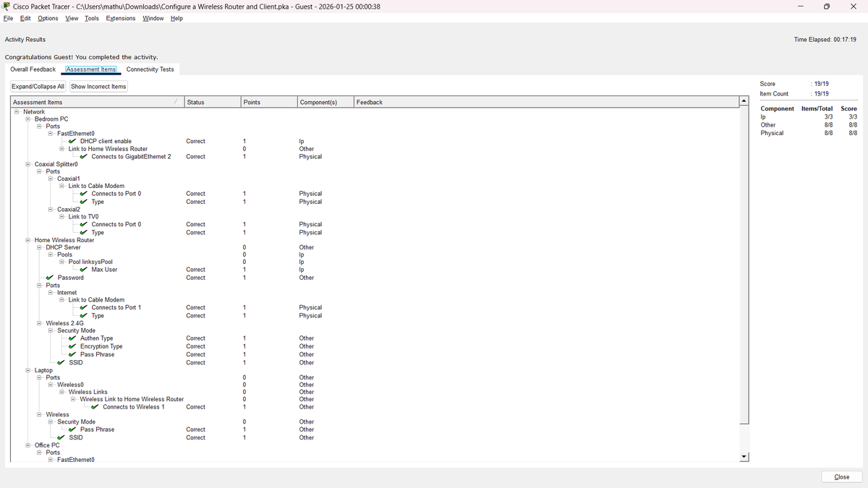Collapse the Wireless 2.4G node
The width and height of the screenshot is (868, 488).
39,323
